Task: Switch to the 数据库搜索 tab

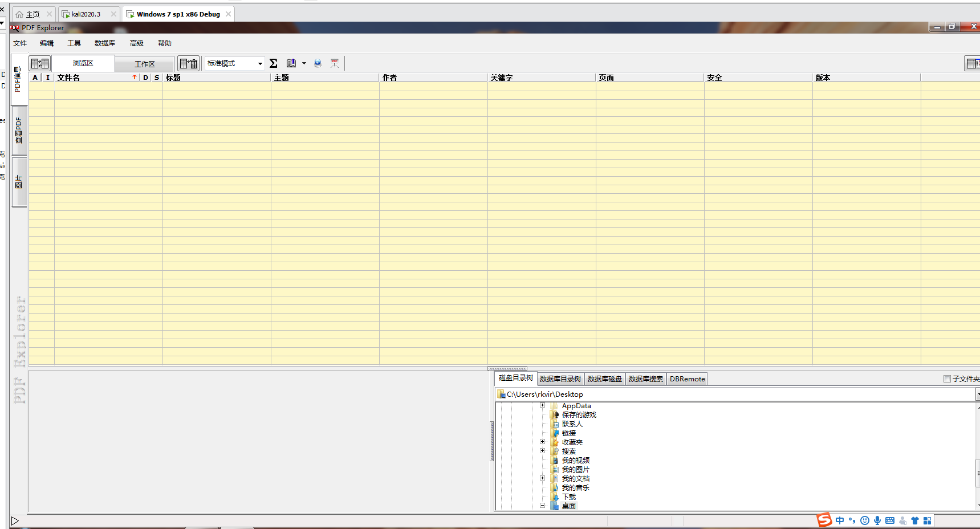Action: pyautogui.click(x=645, y=379)
